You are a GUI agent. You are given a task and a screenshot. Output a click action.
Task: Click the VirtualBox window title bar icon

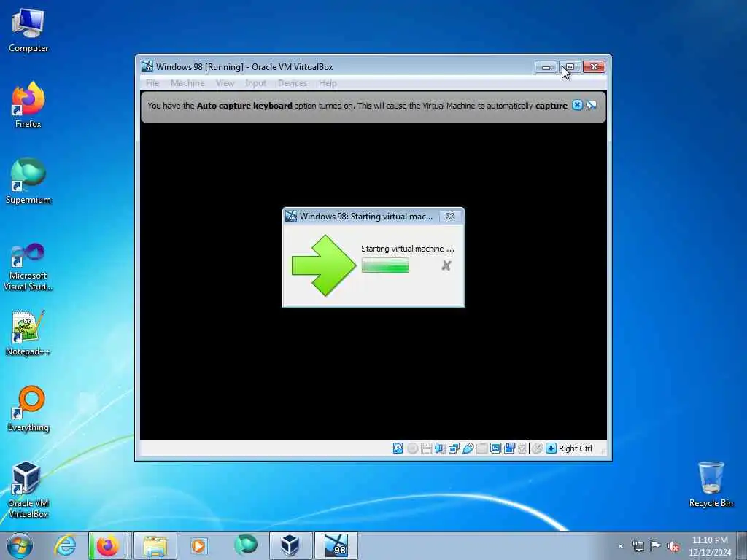[147, 66]
